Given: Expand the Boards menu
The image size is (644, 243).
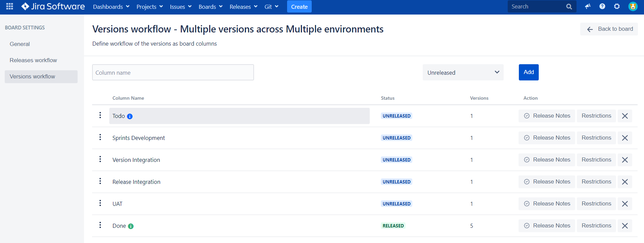Looking at the screenshot, I should pyautogui.click(x=211, y=7).
